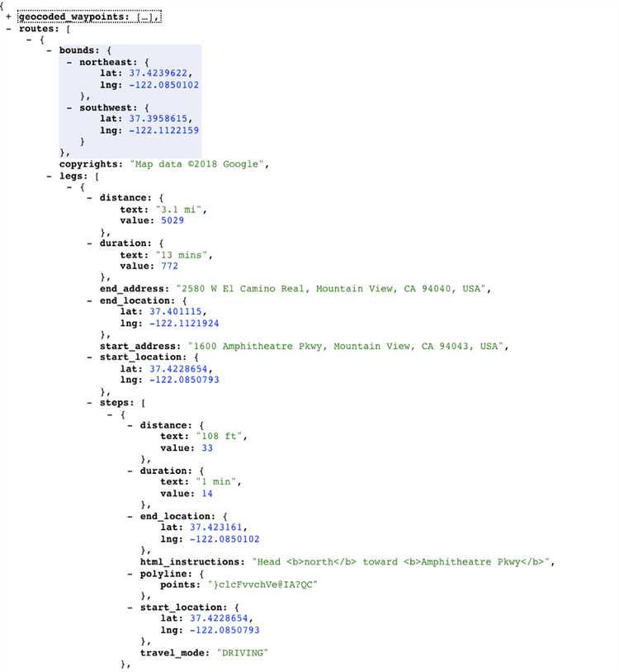Click the points key label
This screenshot has height=672, width=619.
coord(181,584)
